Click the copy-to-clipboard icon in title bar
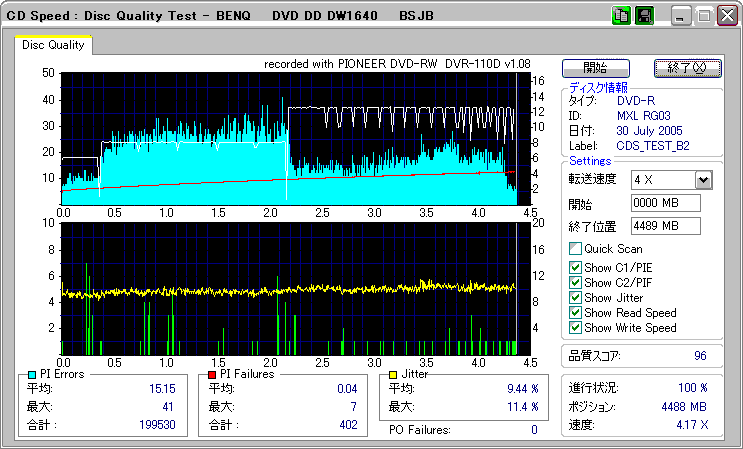 pos(620,16)
